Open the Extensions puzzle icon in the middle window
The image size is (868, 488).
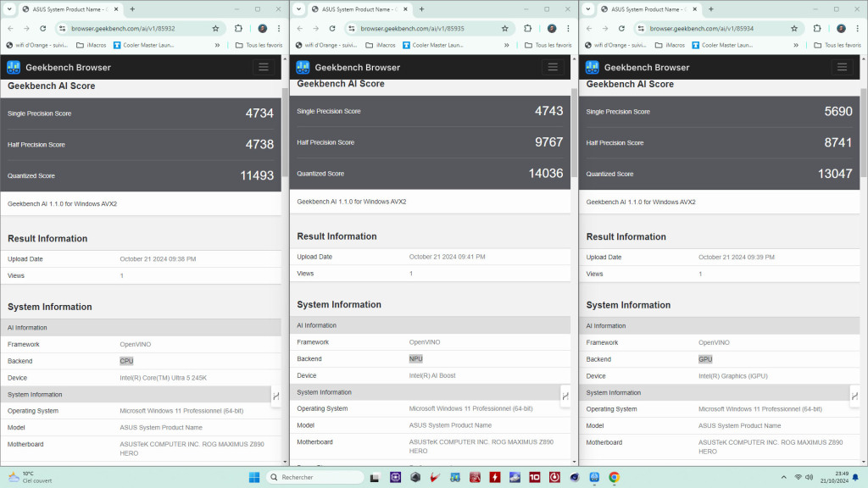point(528,28)
